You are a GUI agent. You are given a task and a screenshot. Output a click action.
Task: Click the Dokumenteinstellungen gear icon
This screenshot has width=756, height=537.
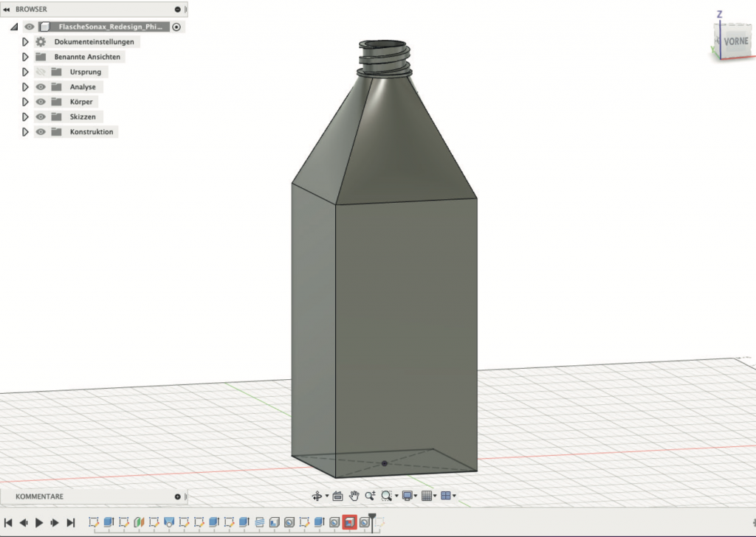(x=41, y=42)
